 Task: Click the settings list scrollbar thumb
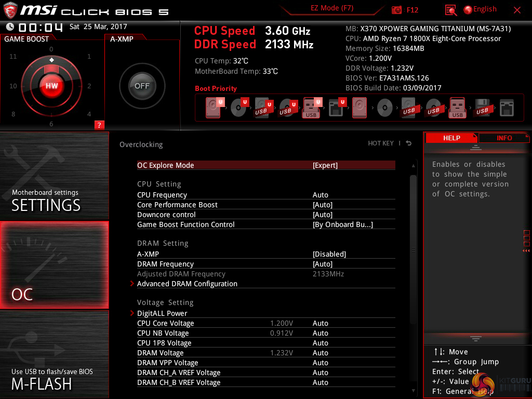tap(413, 249)
